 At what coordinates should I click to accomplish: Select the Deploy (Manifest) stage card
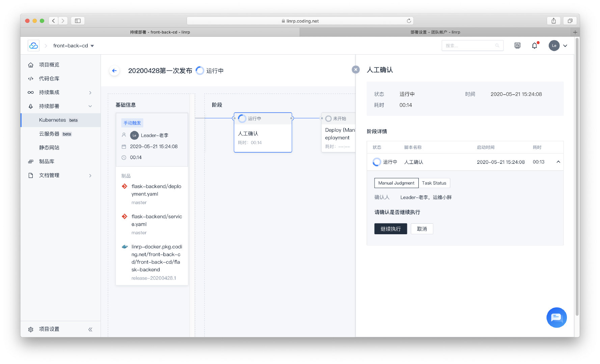(338, 132)
